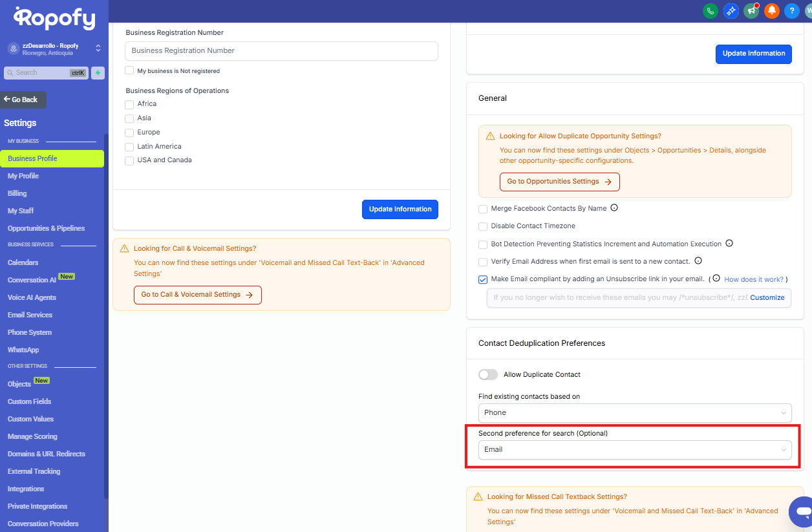812x532 pixels.
Task: Open notifications bell icon
Action: pos(771,11)
